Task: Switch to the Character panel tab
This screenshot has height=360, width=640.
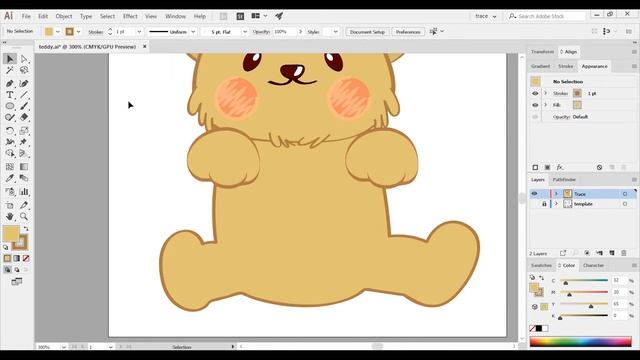Action: point(593,265)
